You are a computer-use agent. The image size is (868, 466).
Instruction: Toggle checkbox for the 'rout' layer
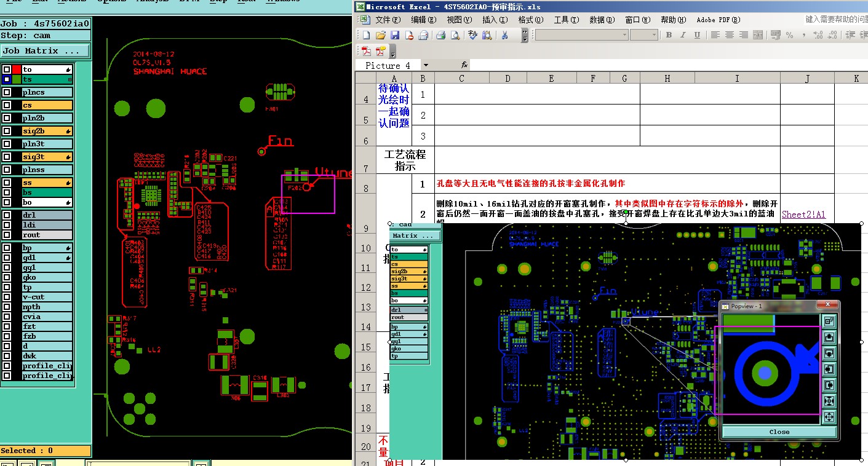click(6, 235)
